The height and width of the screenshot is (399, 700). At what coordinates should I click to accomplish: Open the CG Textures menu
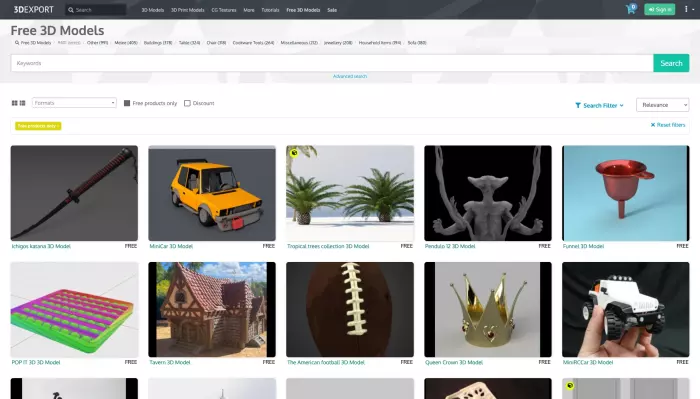tap(224, 10)
